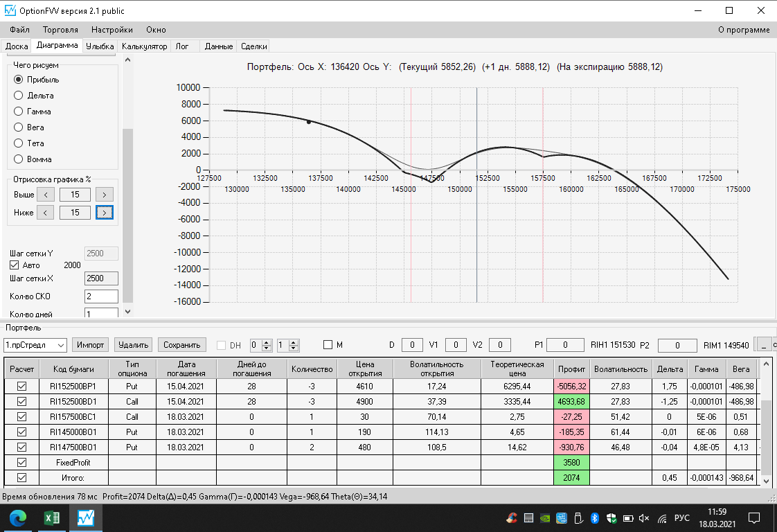Click the NVIDIA tray icon
Screen dimensions: 777x532
(544, 519)
